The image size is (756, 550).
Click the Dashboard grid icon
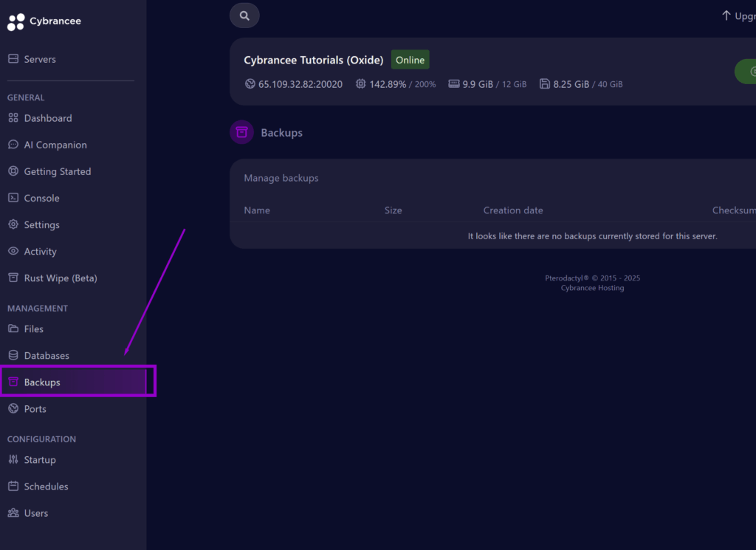[13, 117]
